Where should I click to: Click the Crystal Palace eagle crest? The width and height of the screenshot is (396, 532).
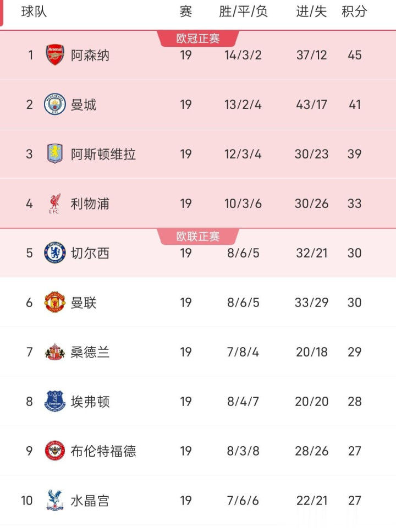click(x=55, y=501)
